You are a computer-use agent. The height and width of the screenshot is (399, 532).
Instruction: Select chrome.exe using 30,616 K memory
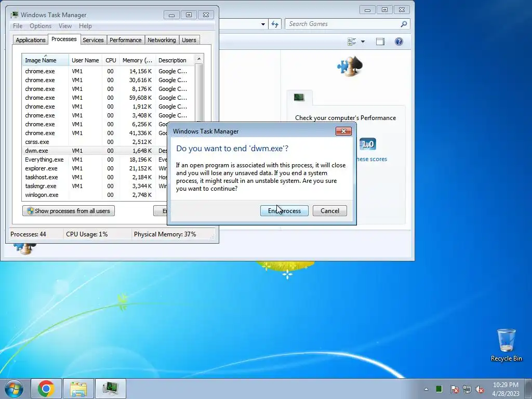pos(108,80)
